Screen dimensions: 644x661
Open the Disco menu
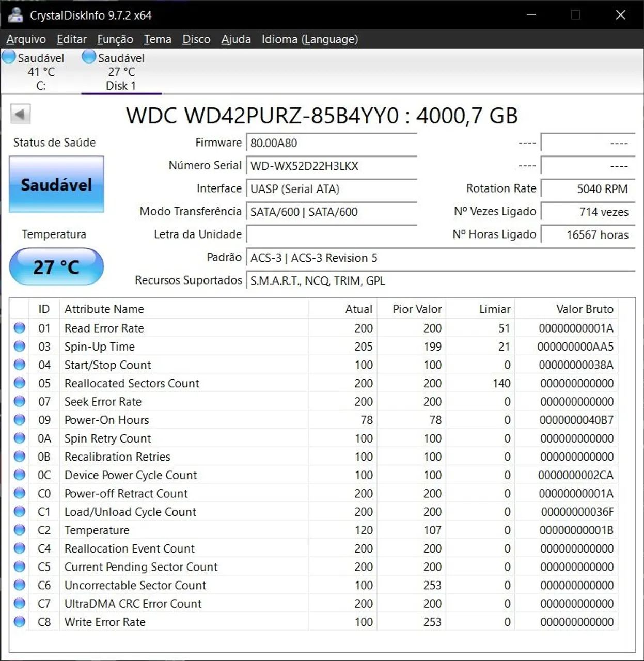[196, 39]
